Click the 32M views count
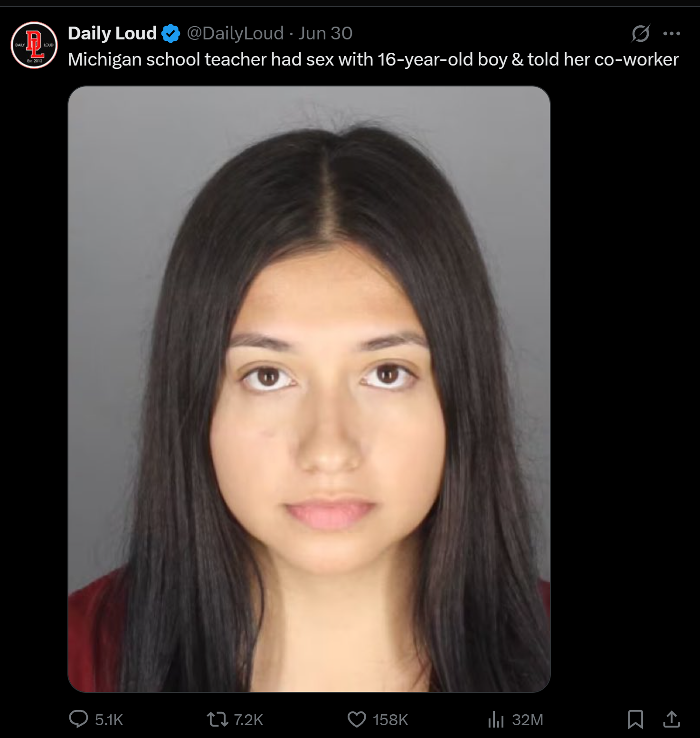The width and height of the screenshot is (700, 738). click(528, 720)
